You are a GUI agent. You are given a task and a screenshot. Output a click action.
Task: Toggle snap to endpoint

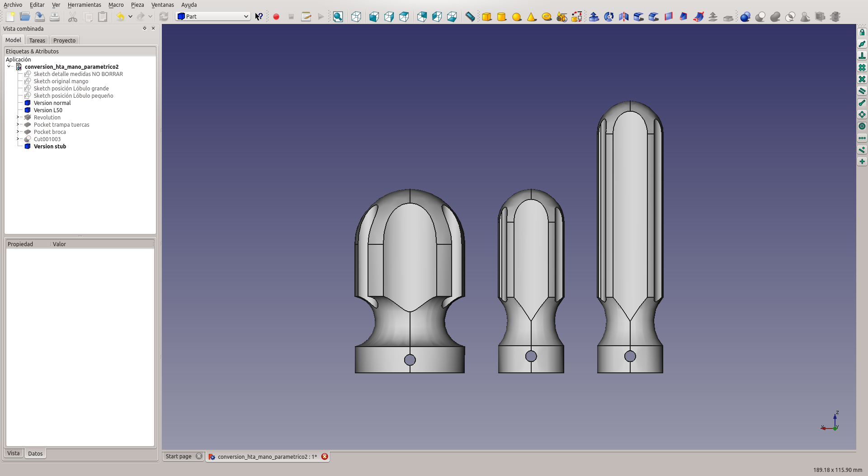click(x=862, y=103)
